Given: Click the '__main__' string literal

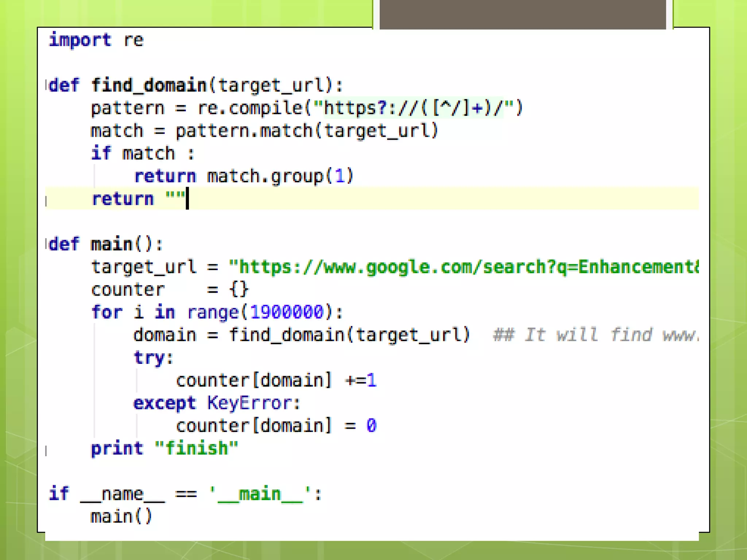Looking at the screenshot, I should point(260,494).
